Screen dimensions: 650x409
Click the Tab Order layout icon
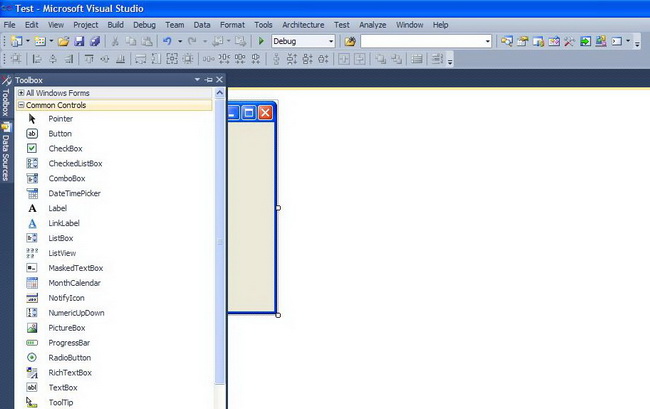point(437,59)
